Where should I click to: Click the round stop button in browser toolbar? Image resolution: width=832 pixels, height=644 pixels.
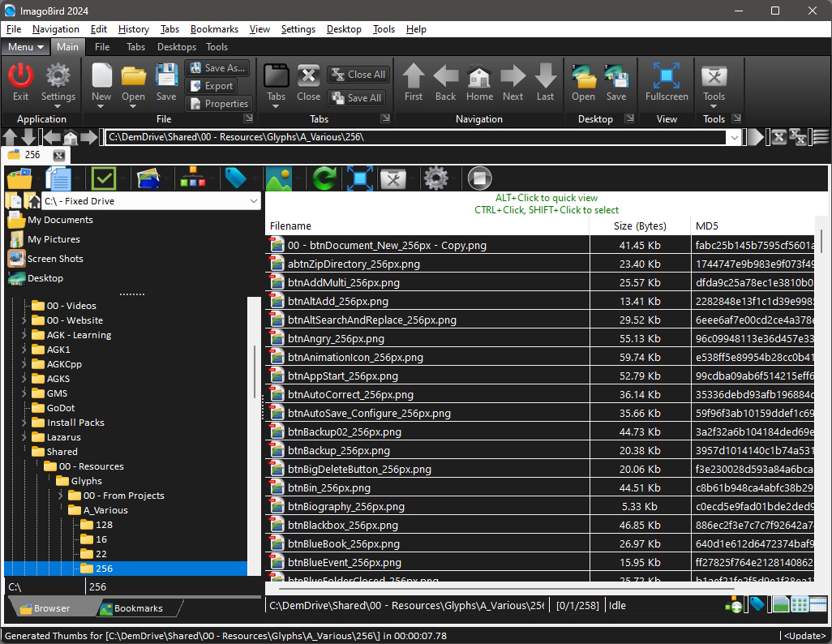coord(480,178)
